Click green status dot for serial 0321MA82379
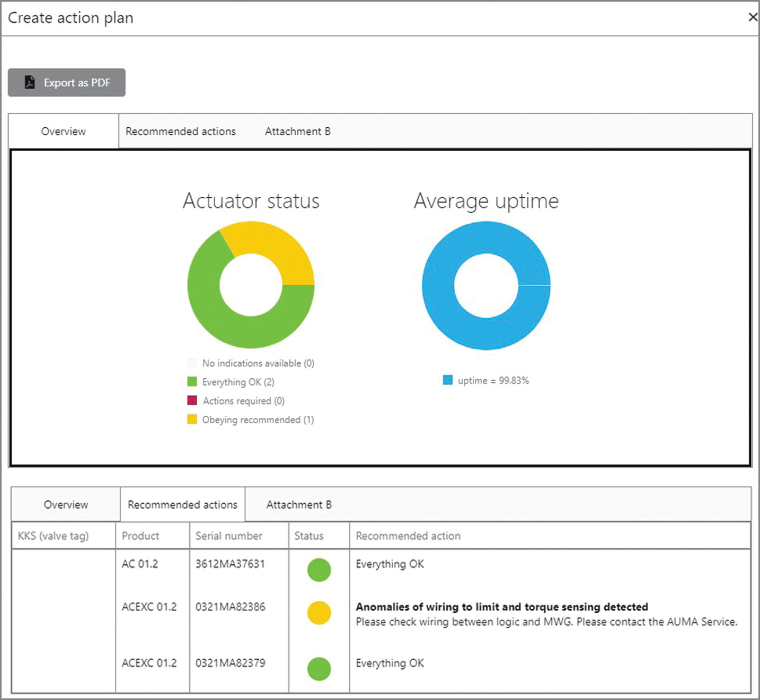 pyautogui.click(x=319, y=669)
